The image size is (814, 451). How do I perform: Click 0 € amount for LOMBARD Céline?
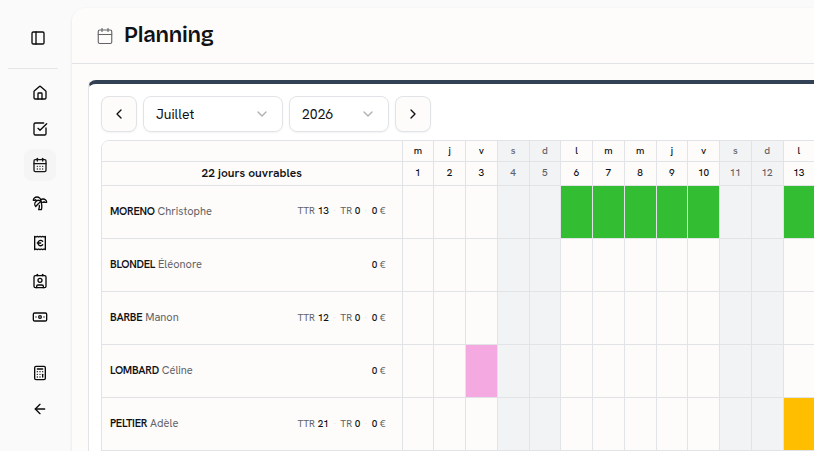coord(378,371)
